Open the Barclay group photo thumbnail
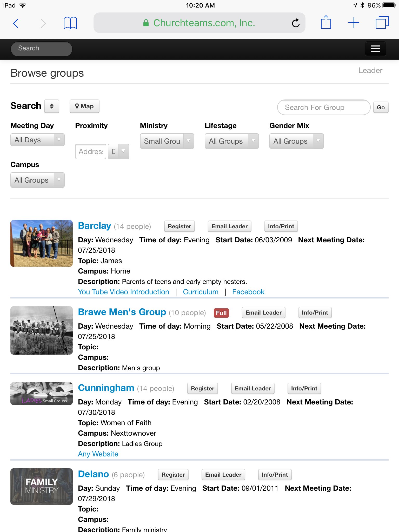Screen dimensions: 399x532 [x=42, y=243]
